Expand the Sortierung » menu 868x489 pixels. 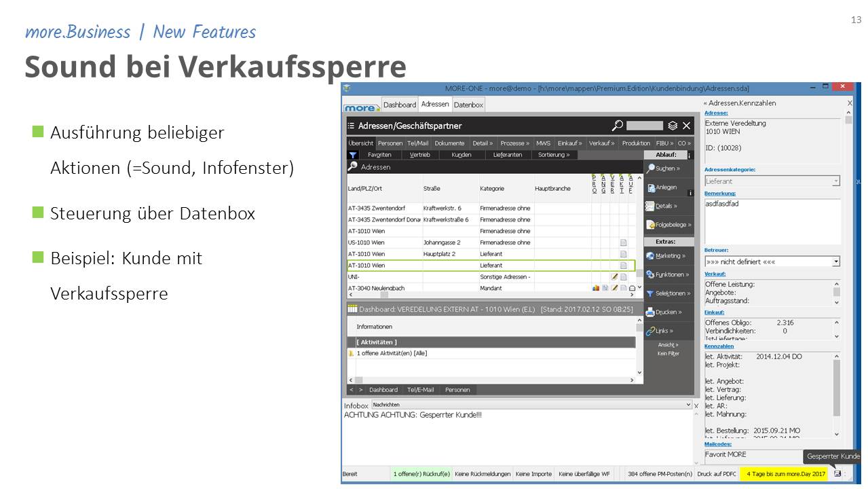(554, 155)
